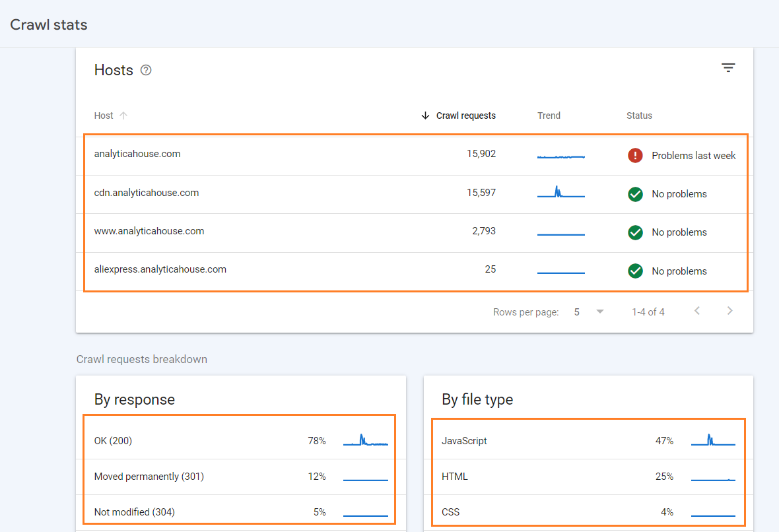The image size is (779, 532).
Task: Click the OK (200) trend sparkline
Action: pyautogui.click(x=366, y=440)
